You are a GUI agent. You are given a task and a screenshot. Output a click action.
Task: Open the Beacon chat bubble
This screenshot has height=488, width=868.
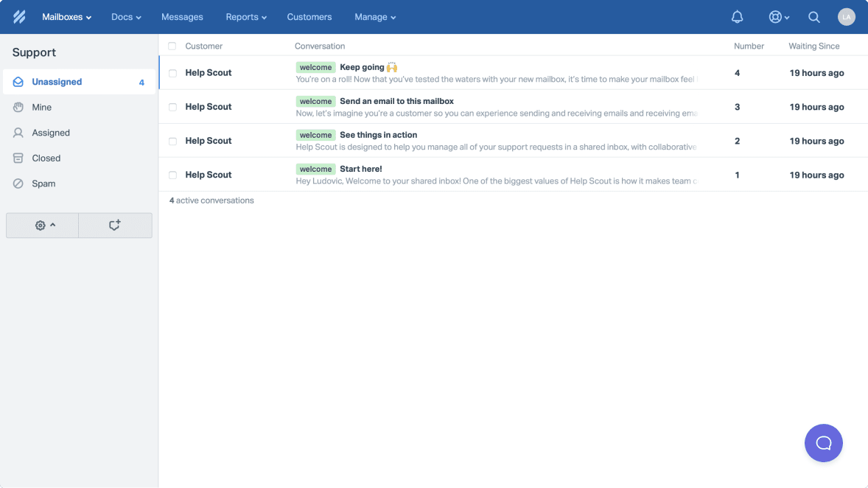(824, 442)
